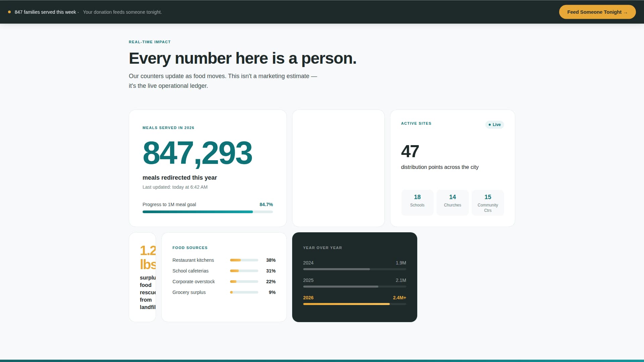The height and width of the screenshot is (362, 644).
Task: Open the Real-Time Impact section header
Action: pos(150,42)
